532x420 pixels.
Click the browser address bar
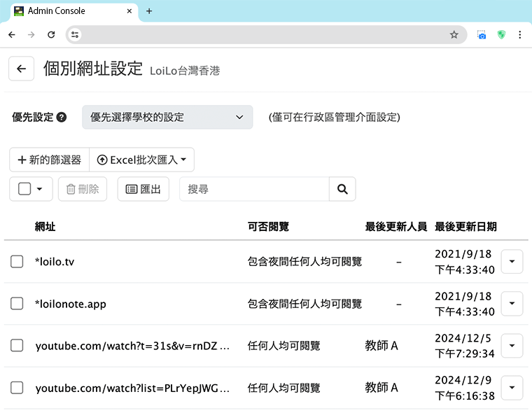tap(265, 34)
